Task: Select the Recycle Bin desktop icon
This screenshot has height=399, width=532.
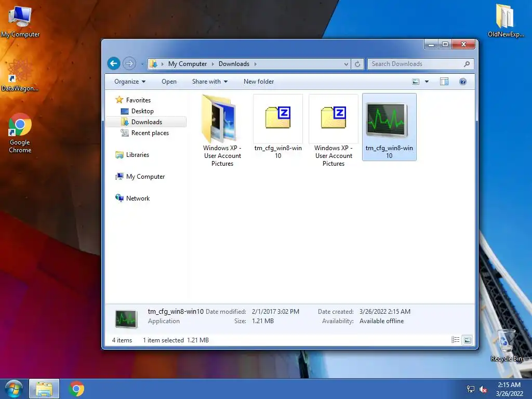Action: click(x=506, y=345)
